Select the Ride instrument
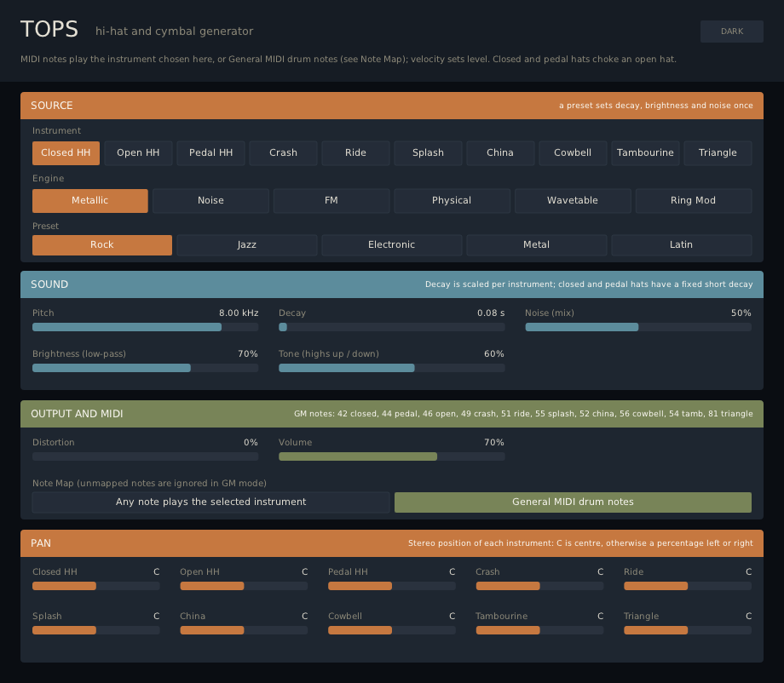Image resolution: width=784 pixels, height=683 pixels. pos(355,153)
